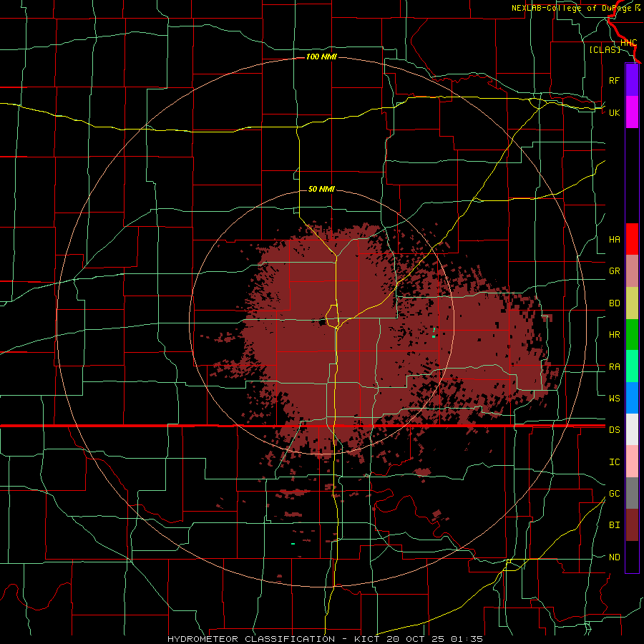Select the pink GR color swatch
The height and width of the screenshot is (644, 644).
(x=632, y=270)
